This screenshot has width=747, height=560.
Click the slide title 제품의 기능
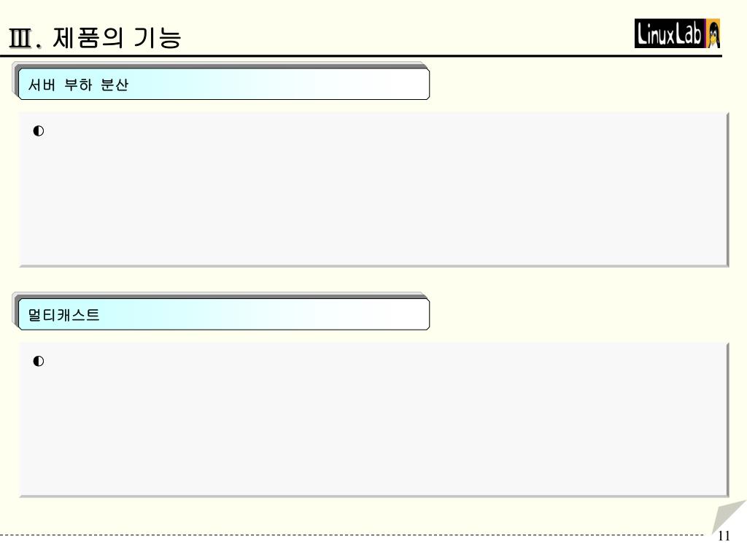click(x=117, y=38)
